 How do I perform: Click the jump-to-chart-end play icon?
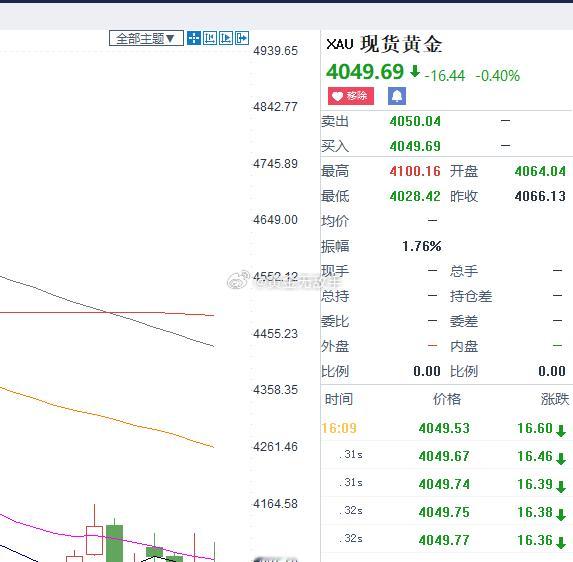226,38
